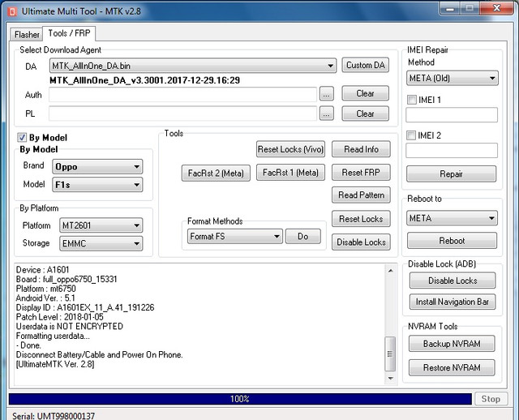The height and width of the screenshot is (420, 519).
Task: Click 'Platform : mt6750' log line
Action: point(46,289)
